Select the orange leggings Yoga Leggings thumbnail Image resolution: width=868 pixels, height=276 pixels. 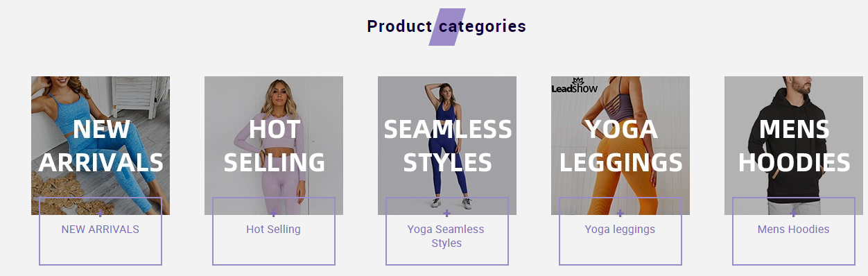(620, 146)
